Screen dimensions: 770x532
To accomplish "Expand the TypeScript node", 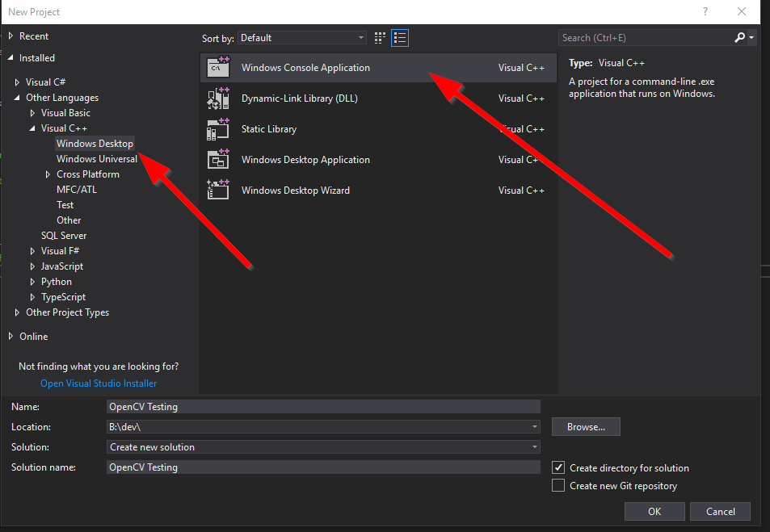I will click(x=32, y=297).
